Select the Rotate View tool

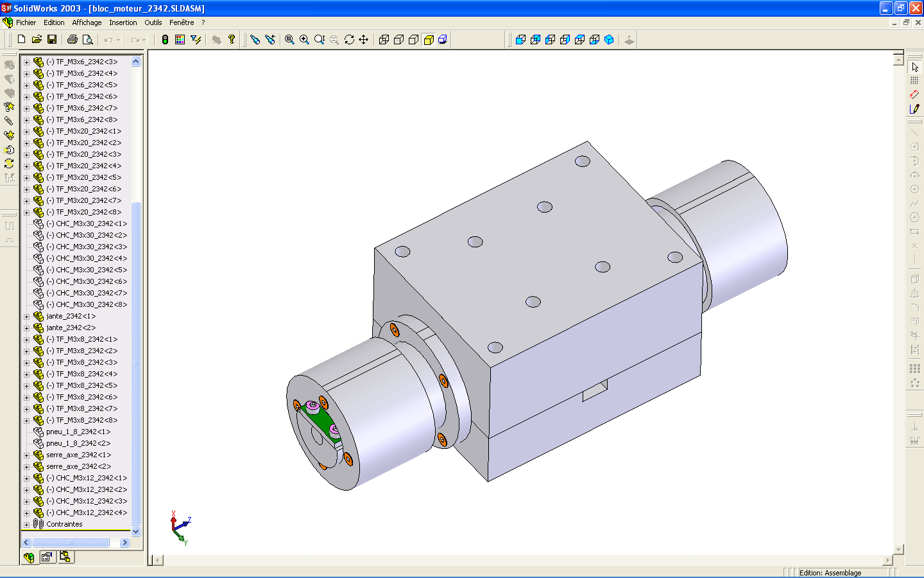[x=349, y=40]
